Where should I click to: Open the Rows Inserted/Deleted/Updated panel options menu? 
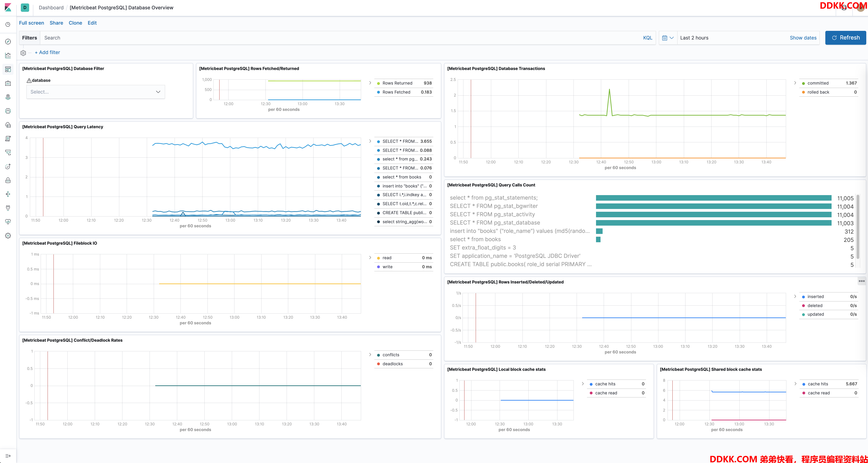(x=862, y=281)
